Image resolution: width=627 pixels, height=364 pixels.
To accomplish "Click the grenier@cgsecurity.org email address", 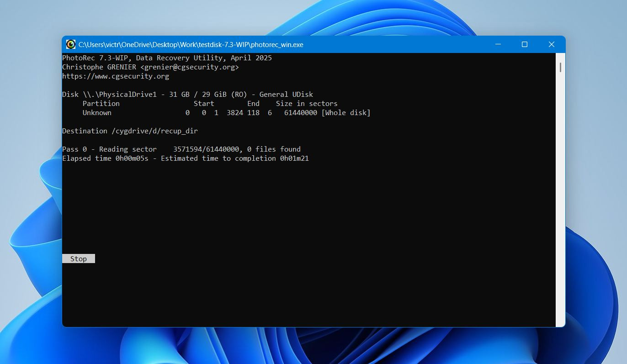I will tap(190, 67).
